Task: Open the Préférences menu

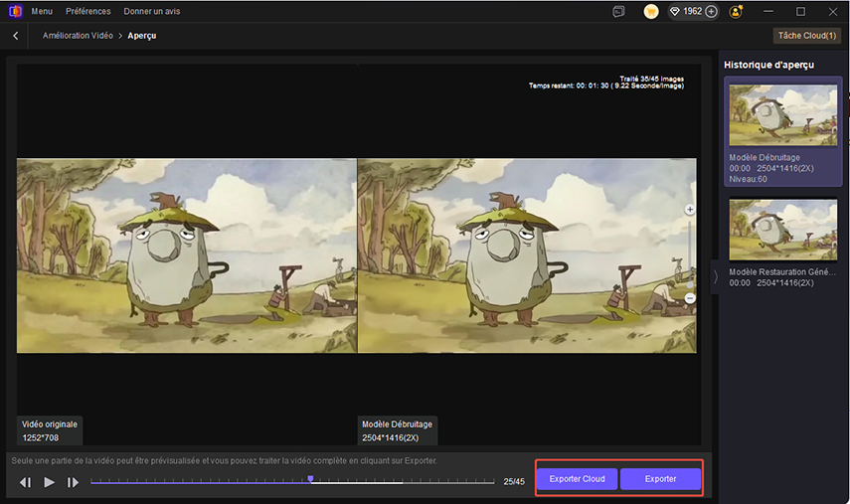Action: pyautogui.click(x=88, y=12)
